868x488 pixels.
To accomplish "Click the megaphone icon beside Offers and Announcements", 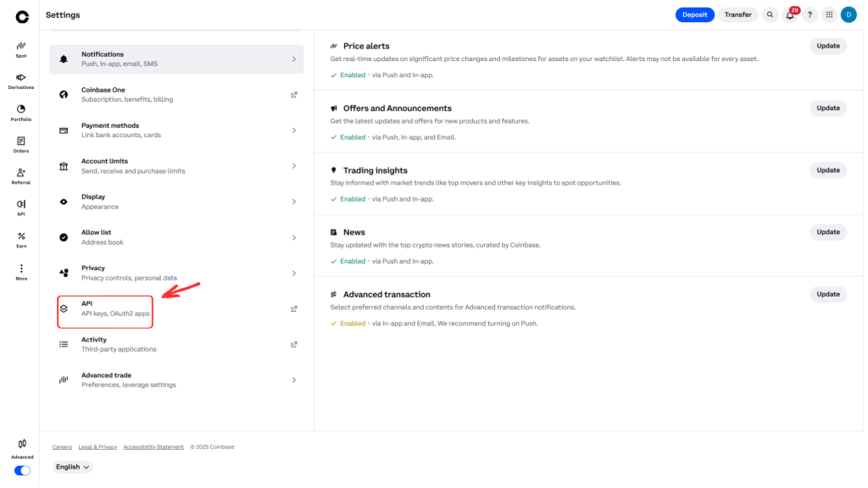I will pyautogui.click(x=334, y=108).
